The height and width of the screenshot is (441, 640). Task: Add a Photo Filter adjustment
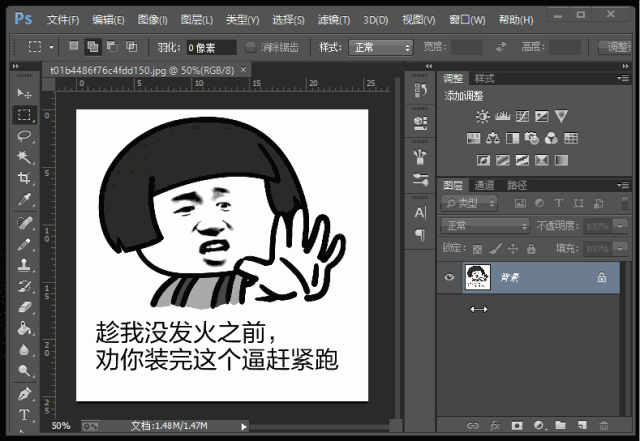click(x=532, y=138)
